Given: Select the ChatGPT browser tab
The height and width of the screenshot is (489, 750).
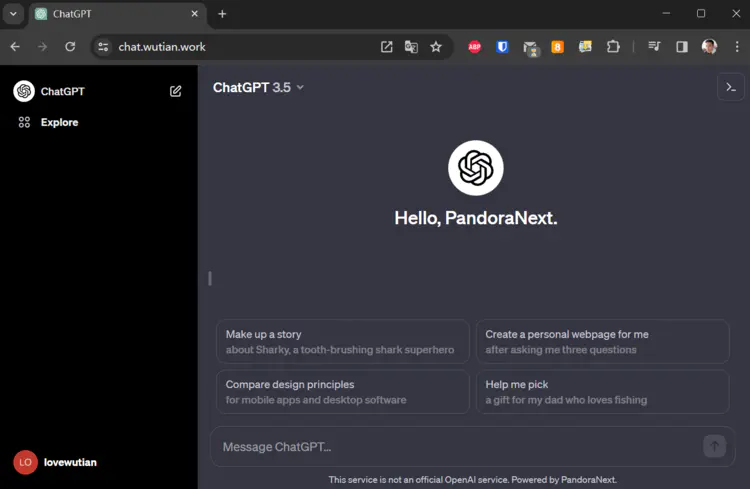Looking at the screenshot, I should pyautogui.click(x=118, y=14).
